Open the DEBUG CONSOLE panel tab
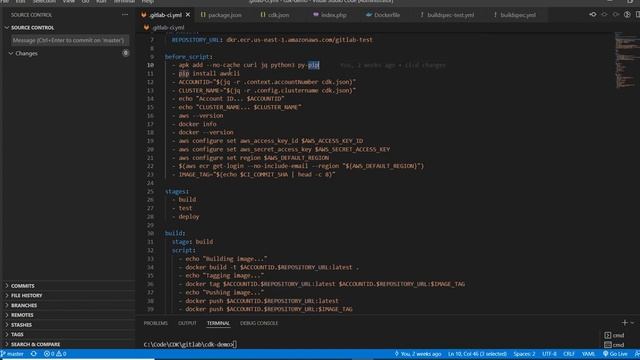640x360 pixels. pos(259,323)
